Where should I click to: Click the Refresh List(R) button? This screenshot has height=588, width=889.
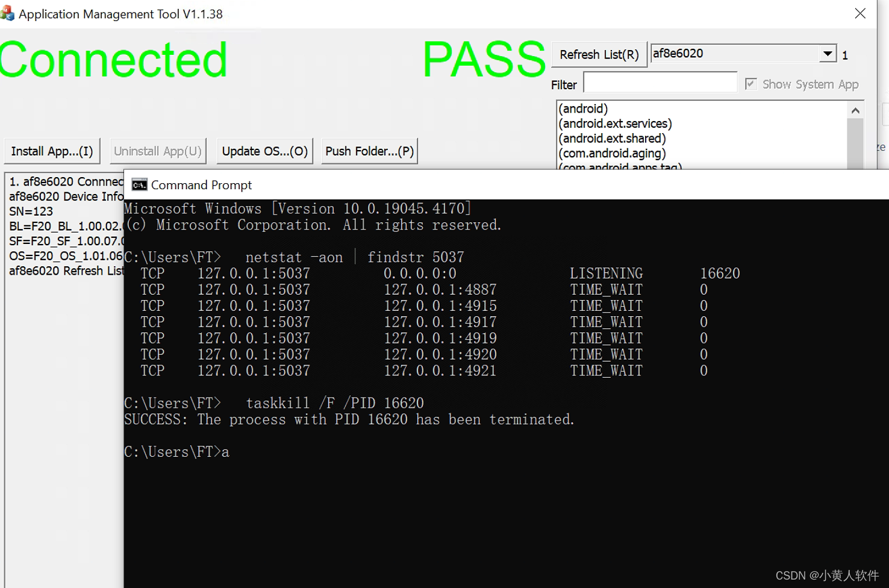[599, 54]
